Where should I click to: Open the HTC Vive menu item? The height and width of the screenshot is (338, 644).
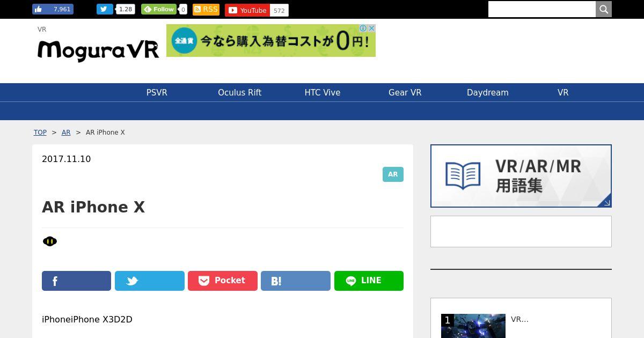tap(323, 92)
